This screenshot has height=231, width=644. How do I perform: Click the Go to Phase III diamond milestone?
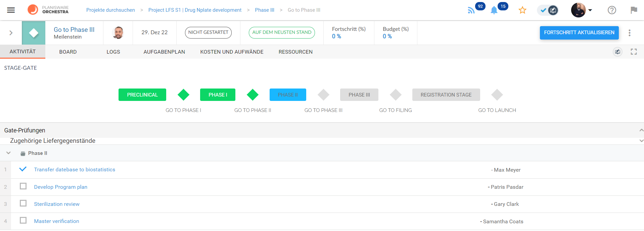[x=323, y=95]
